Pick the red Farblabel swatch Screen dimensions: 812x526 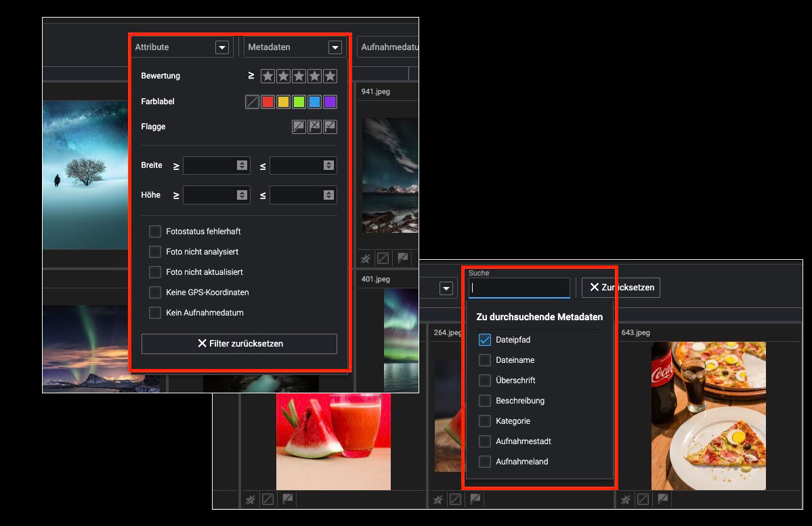268,102
